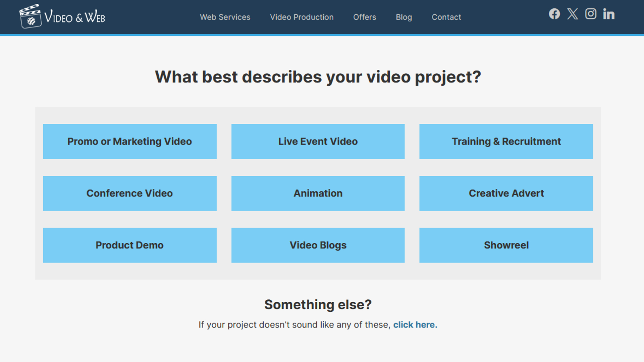
Task: Open the Facebook social icon
Action: click(x=554, y=14)
